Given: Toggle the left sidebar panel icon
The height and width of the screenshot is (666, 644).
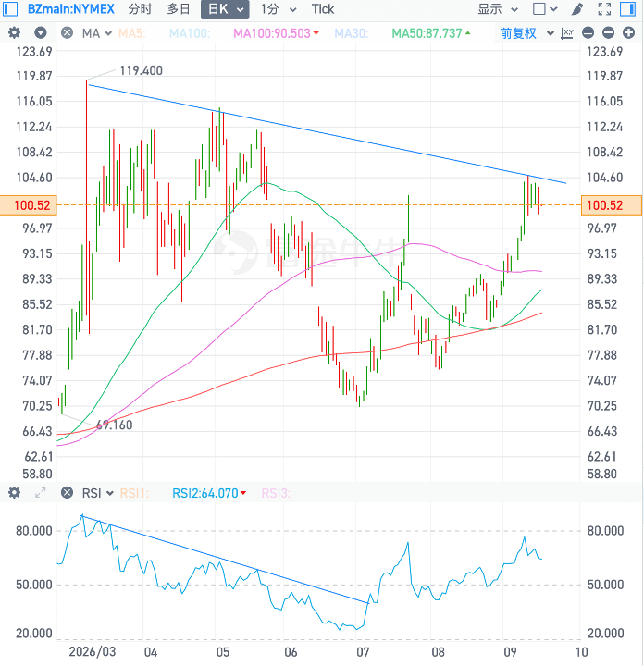Looking at the screenshot, I should click(x=10, y=9).
